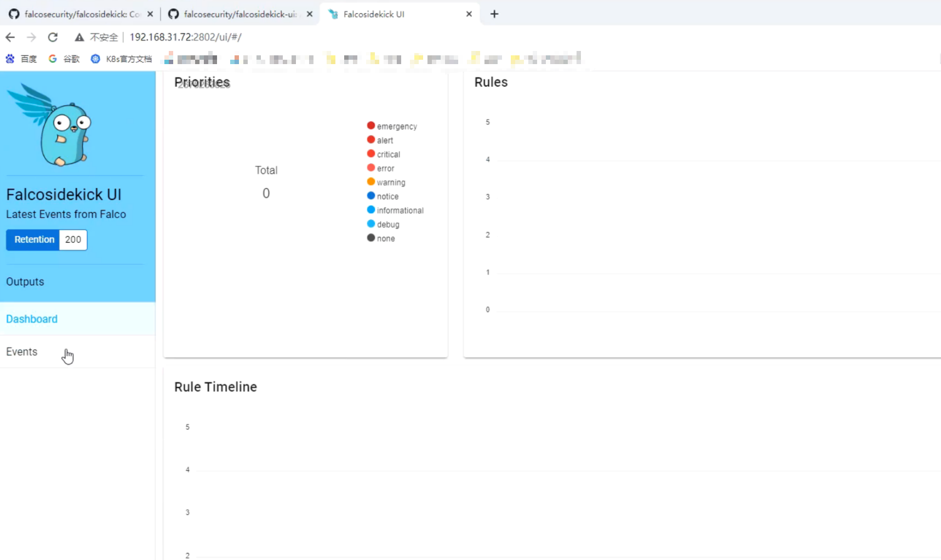Toggle the emergency legend dot
The height and width of the screenshot is (560, 941).
[371, 126]
